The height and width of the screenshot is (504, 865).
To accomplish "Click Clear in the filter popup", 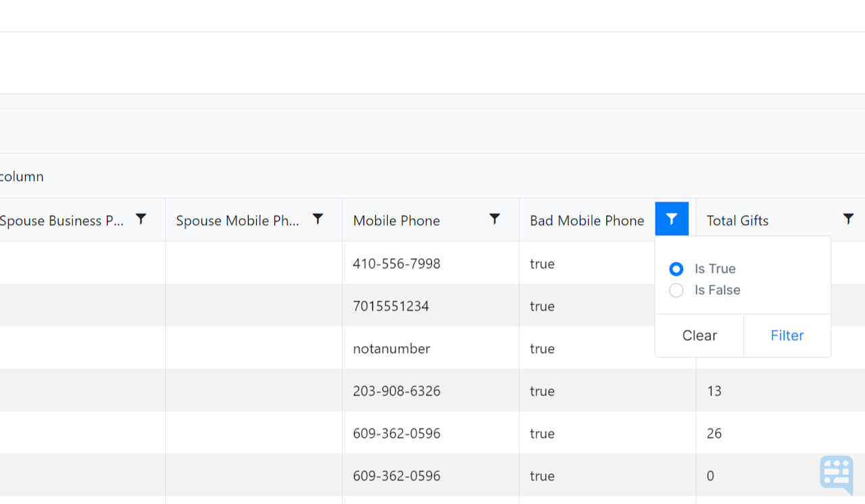I will (x=699, y=335).
